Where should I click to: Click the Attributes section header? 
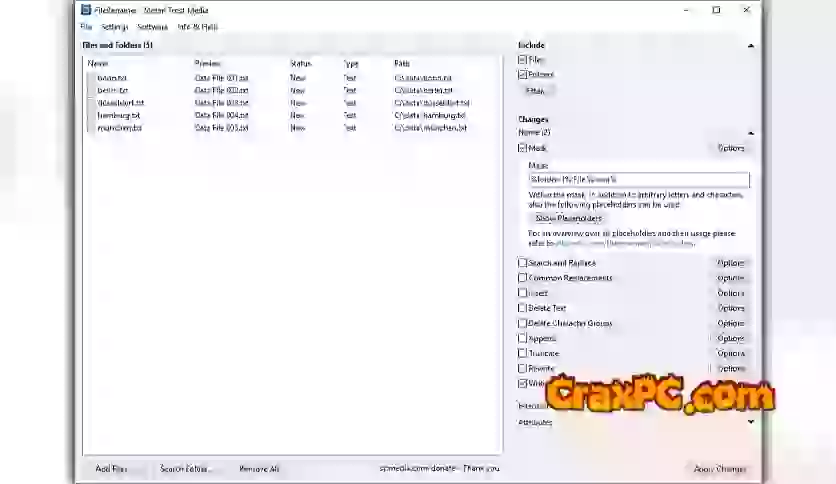(x=535, y=422)
